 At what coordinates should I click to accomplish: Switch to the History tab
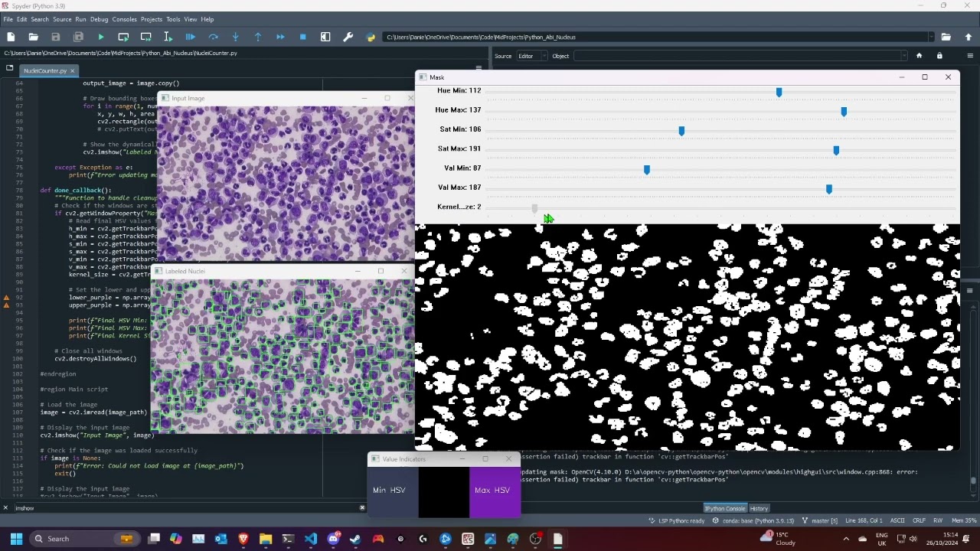pos(759,508)
